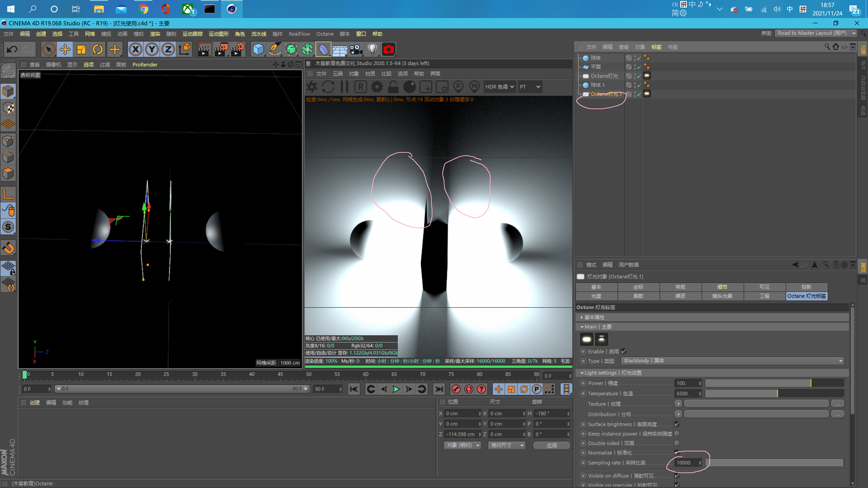Activate the Scale tool
The image size is (868, 488).
[x=81, y=49]
